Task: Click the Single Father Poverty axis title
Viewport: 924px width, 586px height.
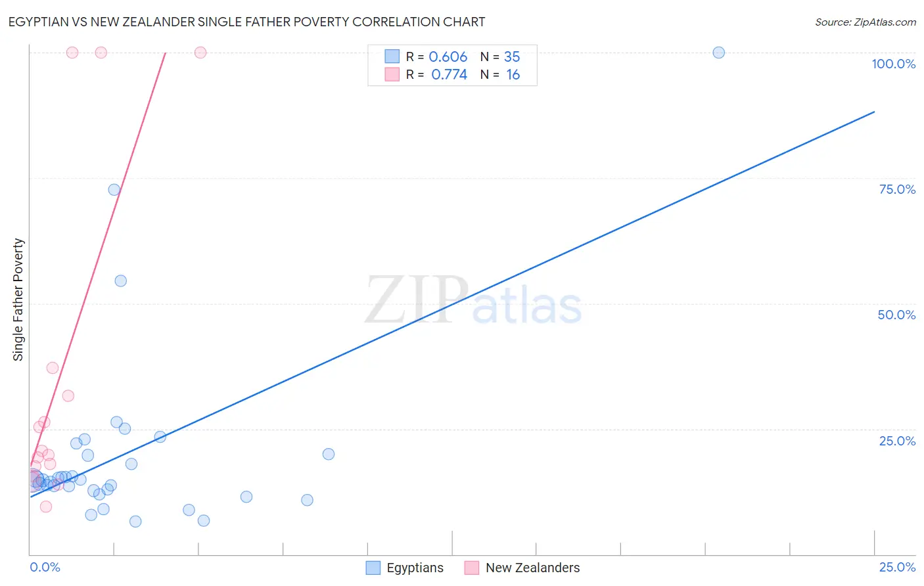Action: click(x=18, y=300)
